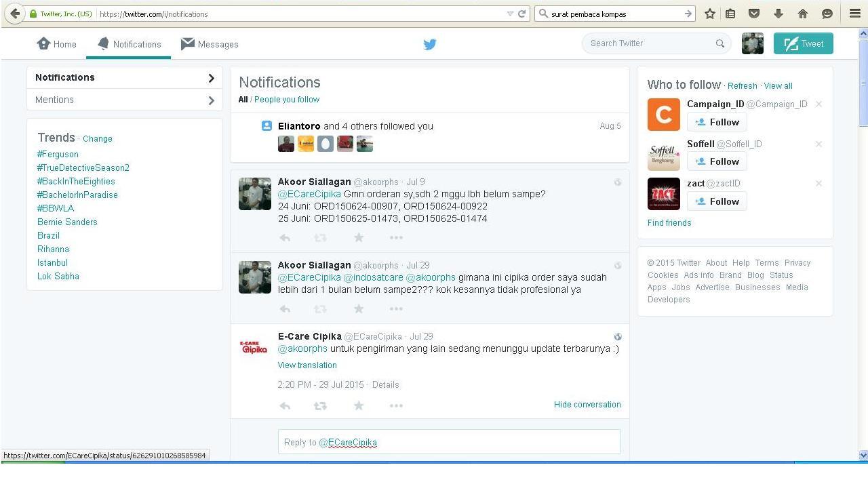This screenshot has width=868, height=503.
Task: Click the Reply to @ECareCipika box
Action: pyautogui.click(x=449, y=442)
